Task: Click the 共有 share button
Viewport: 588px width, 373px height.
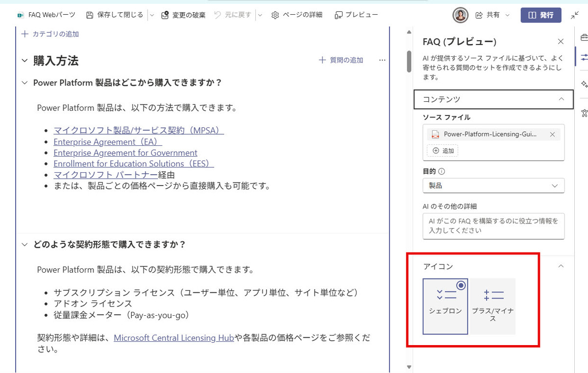Action: 488,15
